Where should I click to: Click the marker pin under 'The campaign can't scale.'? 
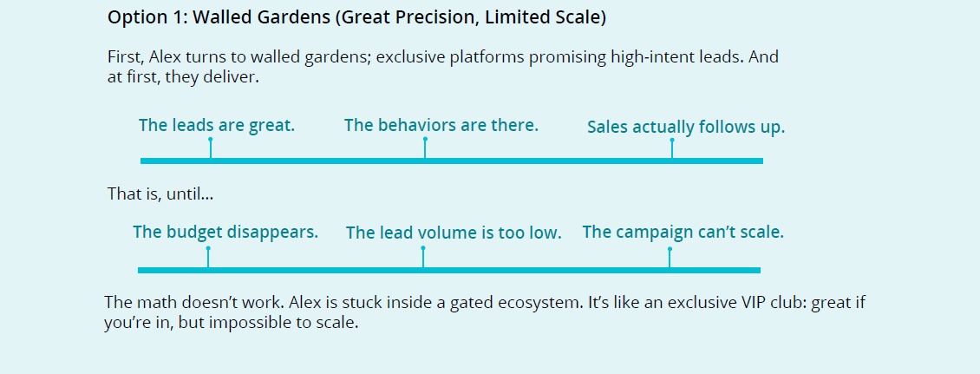670,257
